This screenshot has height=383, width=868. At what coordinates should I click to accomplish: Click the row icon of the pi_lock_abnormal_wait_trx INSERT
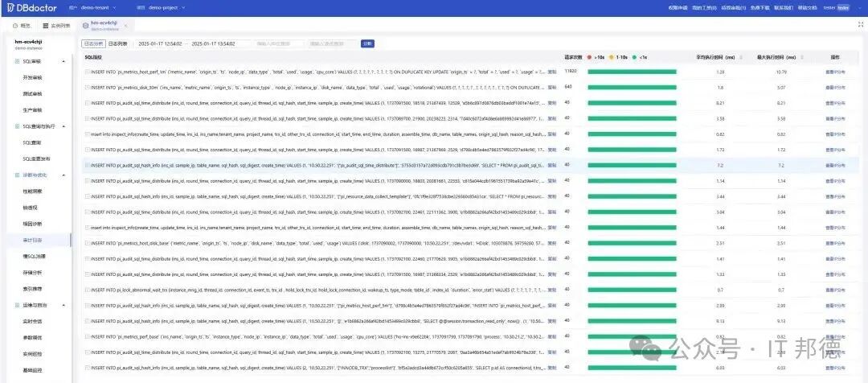[x=87, y=290]
